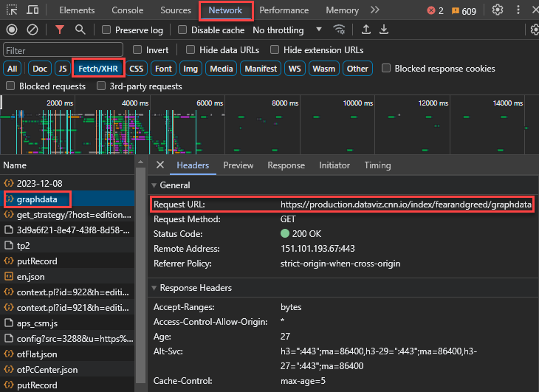Open the Response tab

286,165
